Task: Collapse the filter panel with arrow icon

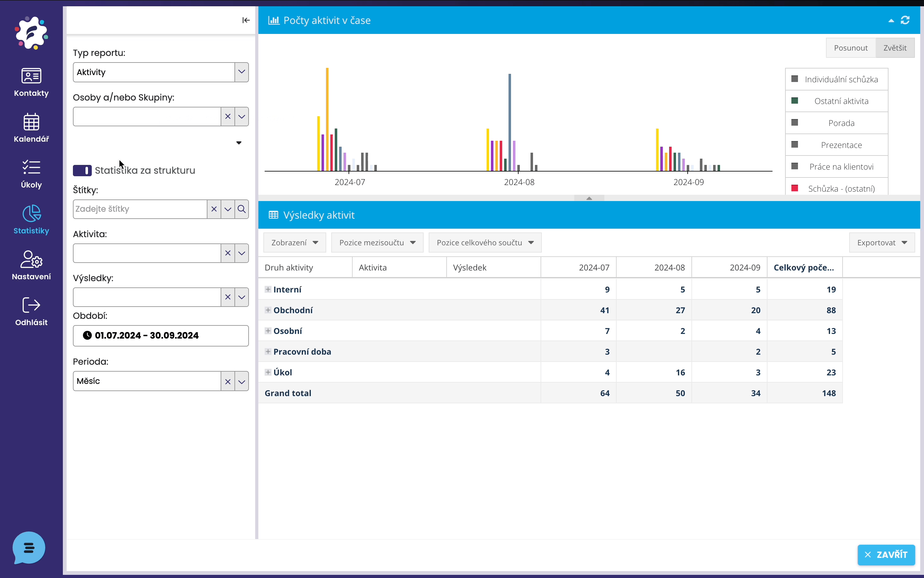Action: tap(246, 20)
